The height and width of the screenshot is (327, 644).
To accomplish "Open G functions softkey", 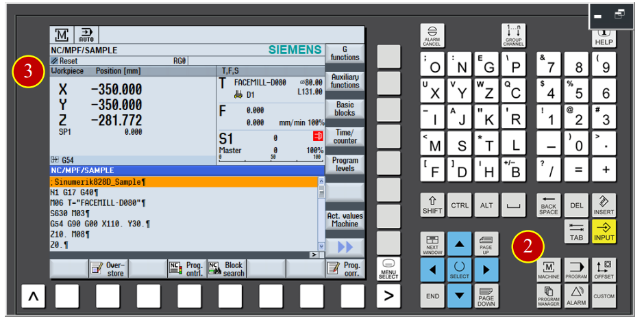I will tap(345, 53).
